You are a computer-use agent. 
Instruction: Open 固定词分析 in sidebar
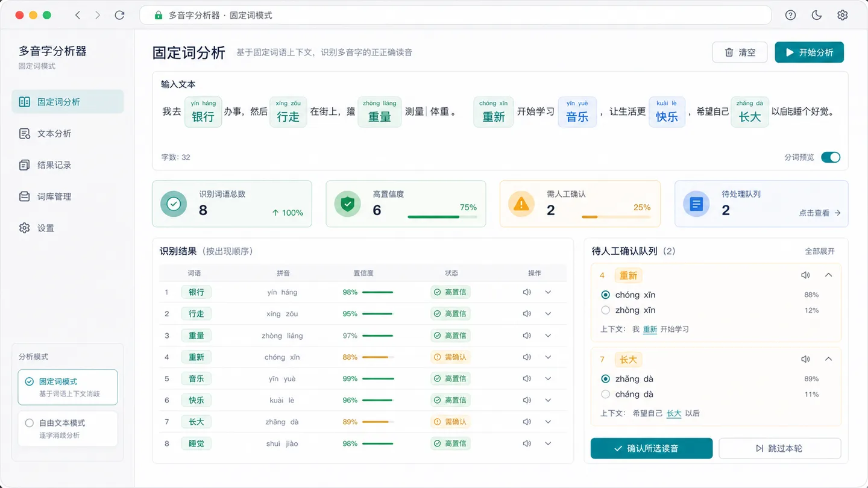click(x=68, y=102)
